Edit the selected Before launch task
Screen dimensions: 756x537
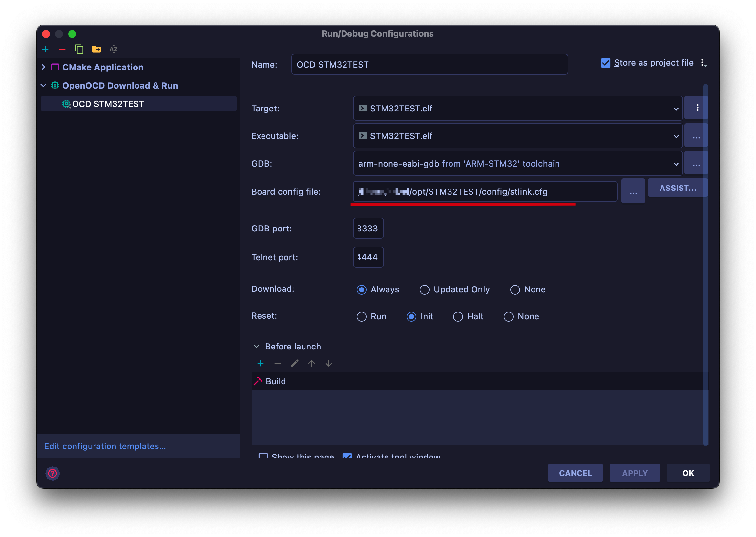(294, 363)
